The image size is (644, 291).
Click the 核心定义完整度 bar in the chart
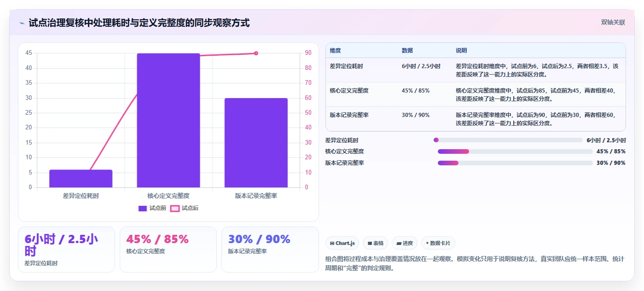coord(168,120)
